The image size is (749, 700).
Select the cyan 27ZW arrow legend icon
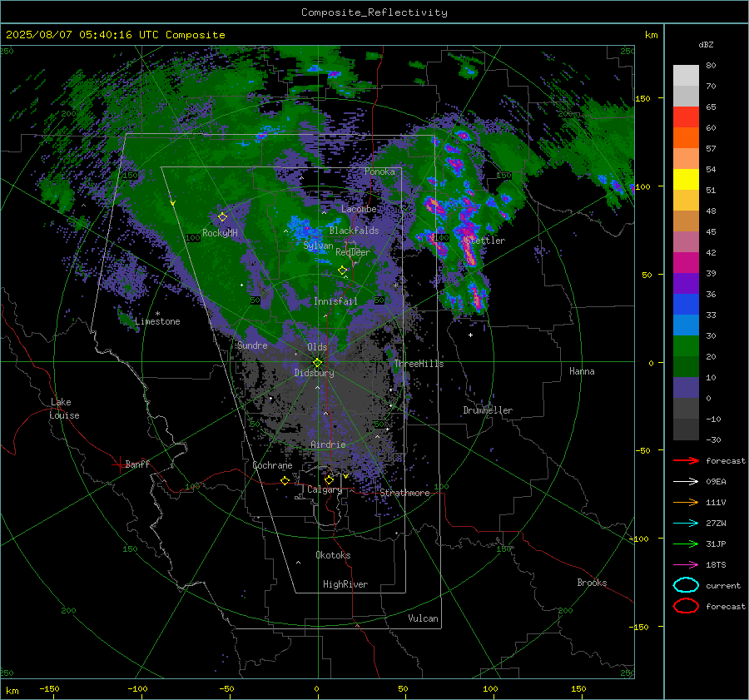click(x=686, y=524)
